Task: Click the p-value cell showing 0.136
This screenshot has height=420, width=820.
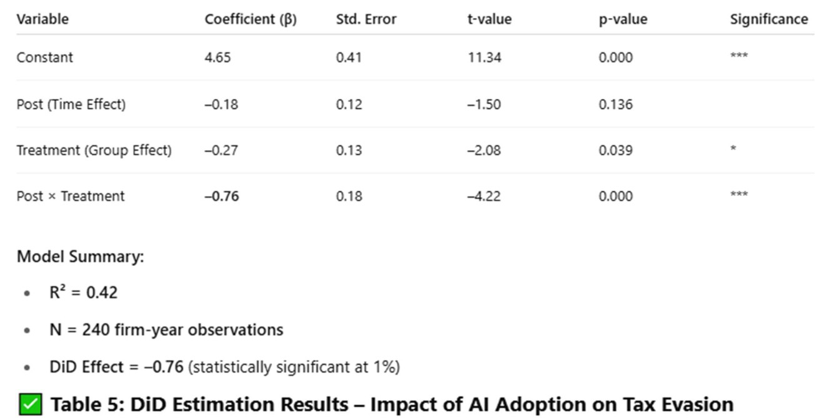Action: (x=615, y=104)
